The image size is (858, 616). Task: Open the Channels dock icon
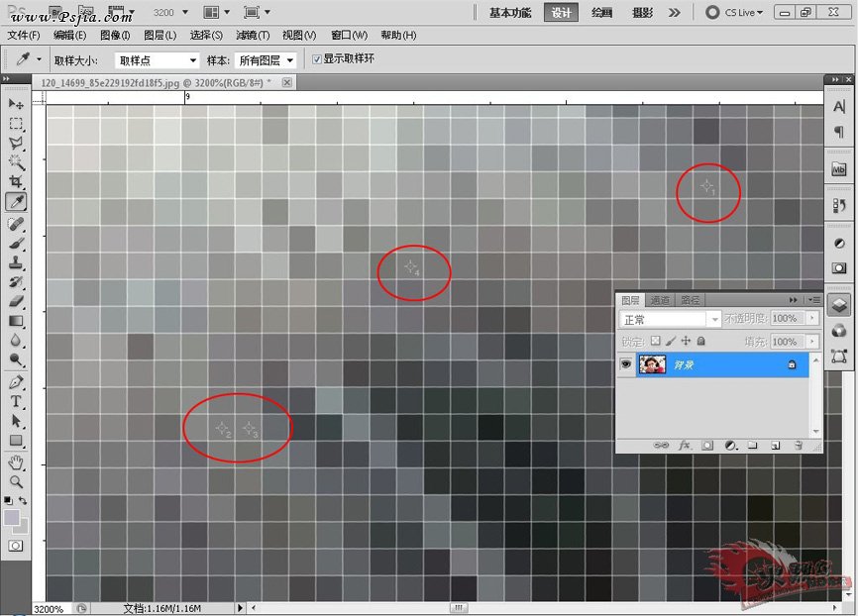point(839,331)
